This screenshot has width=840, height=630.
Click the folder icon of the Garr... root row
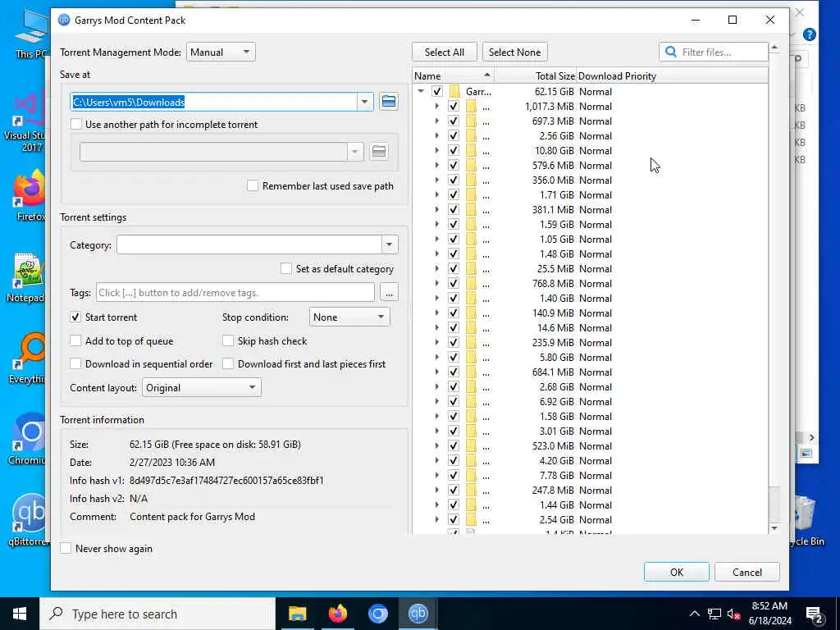(x=454, y=92)
